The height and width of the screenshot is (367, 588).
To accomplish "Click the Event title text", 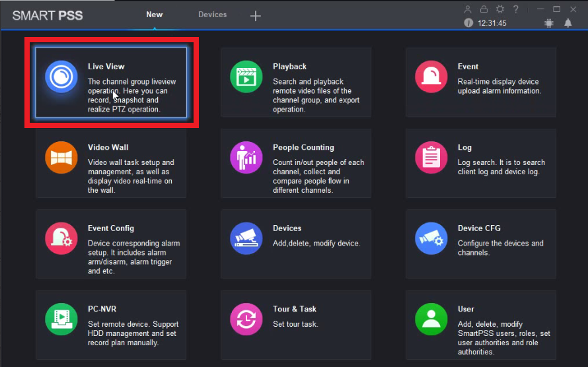I will [468, 67].
